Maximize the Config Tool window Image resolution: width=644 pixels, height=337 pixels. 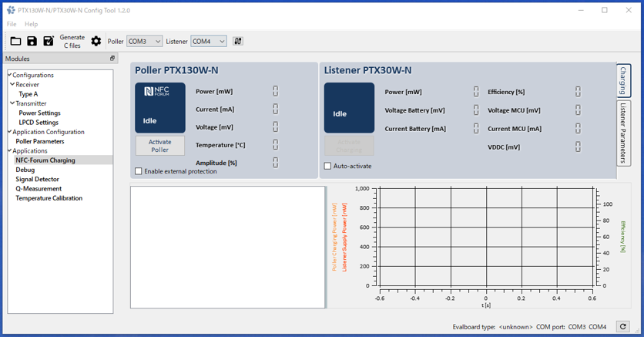605,10
